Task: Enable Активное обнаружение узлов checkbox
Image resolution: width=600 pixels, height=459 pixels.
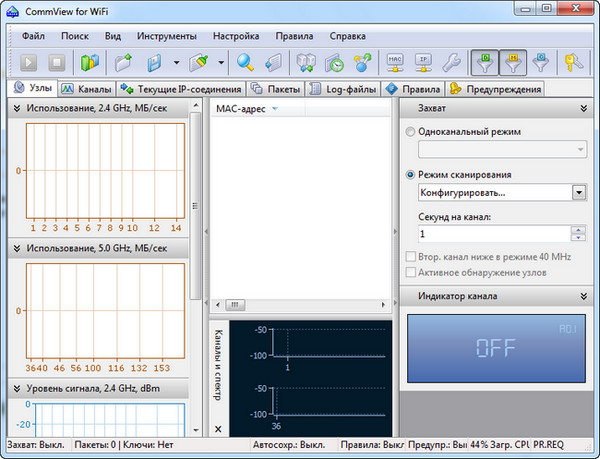Action: (x=411, y=272)
